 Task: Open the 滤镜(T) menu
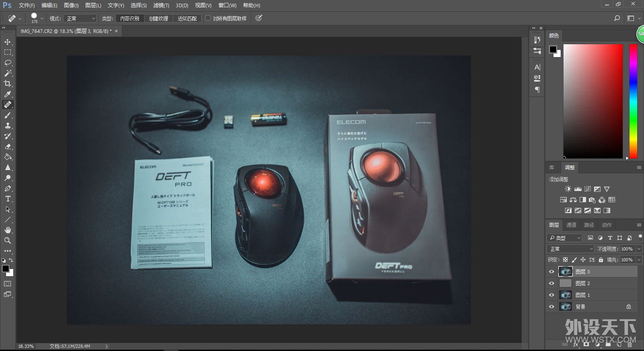(161, 5)
